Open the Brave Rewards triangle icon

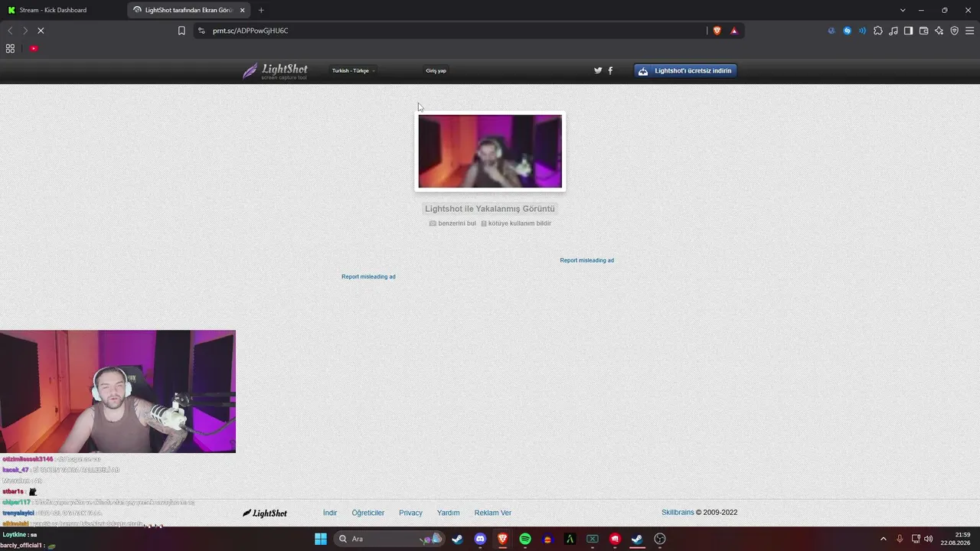734,31
